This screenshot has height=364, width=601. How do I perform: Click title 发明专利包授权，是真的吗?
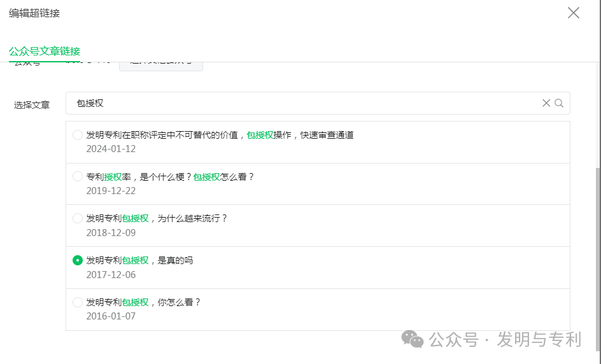tap(139, 260)
